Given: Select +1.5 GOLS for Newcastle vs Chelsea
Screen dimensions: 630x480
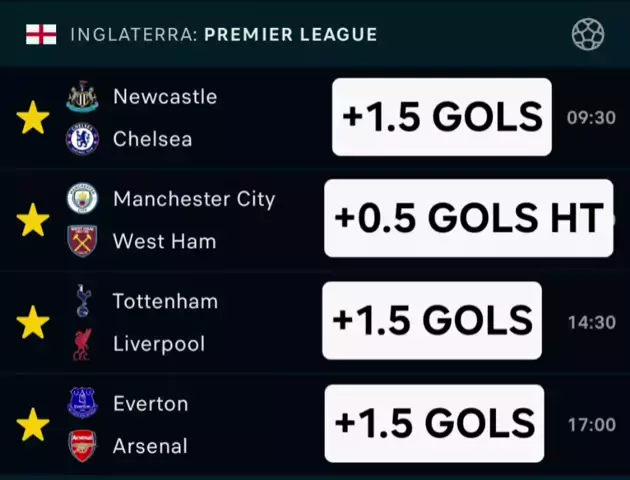Looking at the screenshot, I should [x=441, y=117].
